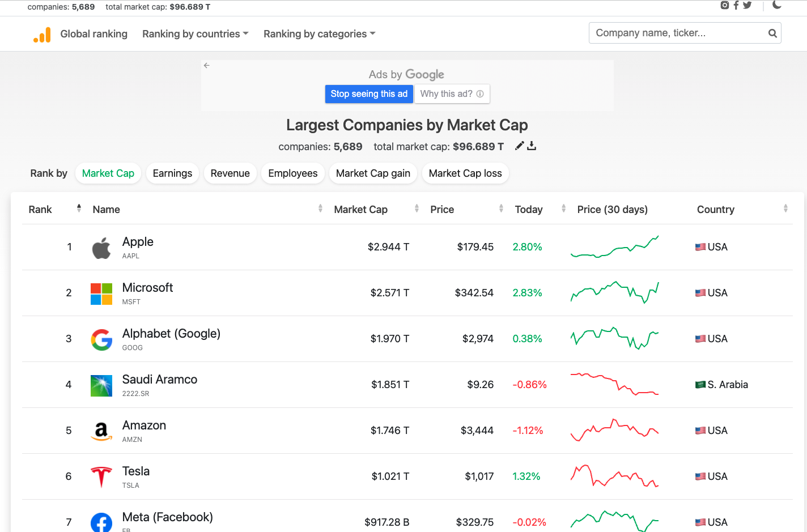Image resolution: width=807 pixels, height=532 pixels.
Task: Click the Meta Facebook logo icon
Action: tap(101, 522)
